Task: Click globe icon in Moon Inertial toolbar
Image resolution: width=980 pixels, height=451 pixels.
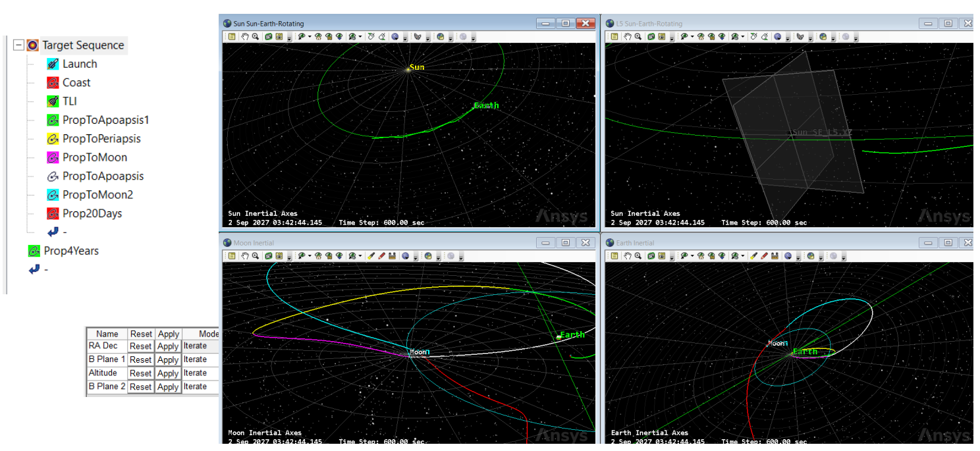Action: [x=405, y=256]
